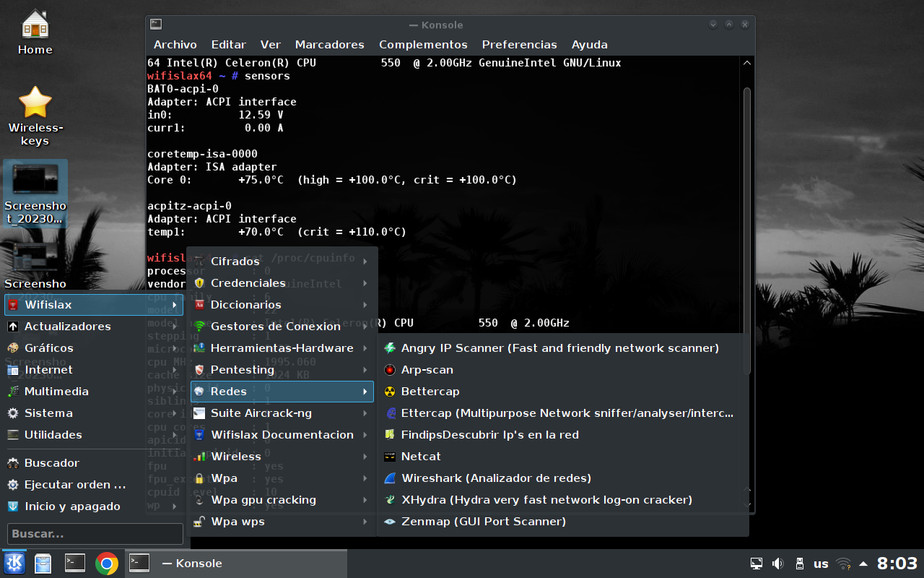Click the Ettercap icon in Redes submenu
The height and width of the screenshot is (578, 924).
(x=390, y=413)
